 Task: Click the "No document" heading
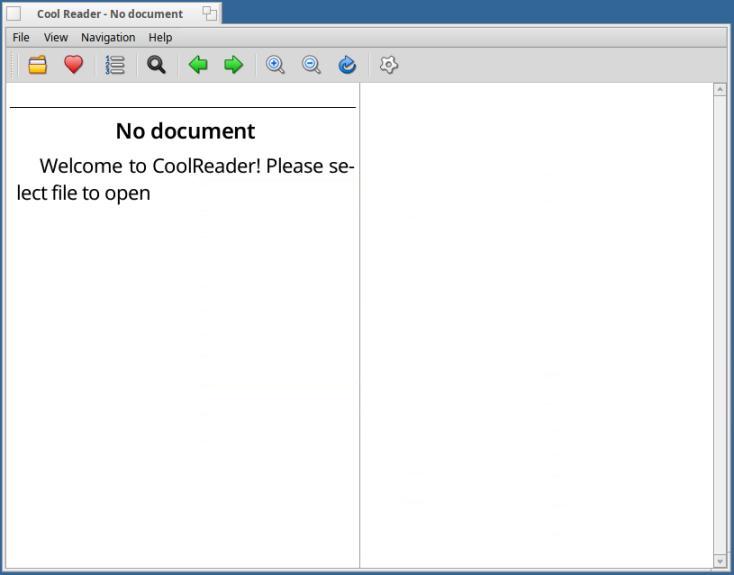(185, 131)
